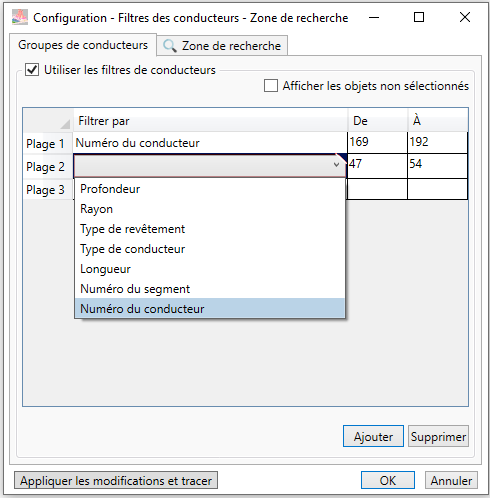This screenshot has width=491, height=498.
Task: Click the application icon in title bar
Action: click(x=20, y=17)
